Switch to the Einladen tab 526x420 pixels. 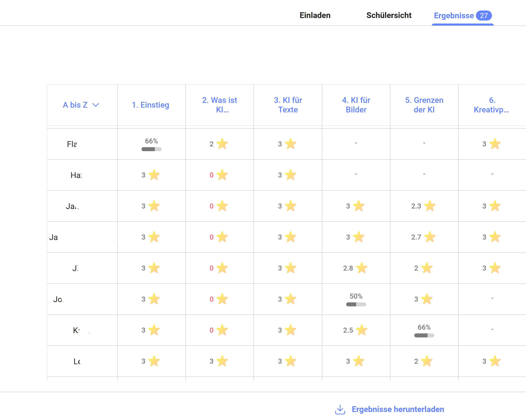(315, 15)
